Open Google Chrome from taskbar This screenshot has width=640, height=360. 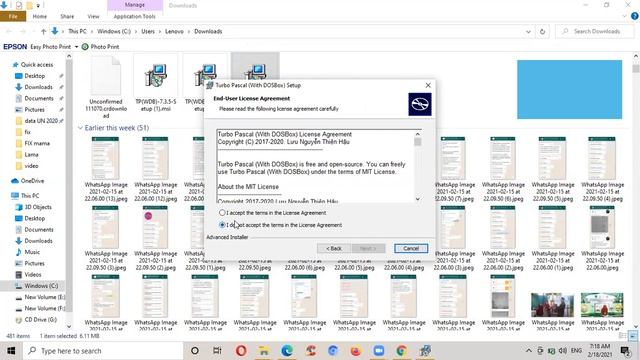(x=401, y=351)
